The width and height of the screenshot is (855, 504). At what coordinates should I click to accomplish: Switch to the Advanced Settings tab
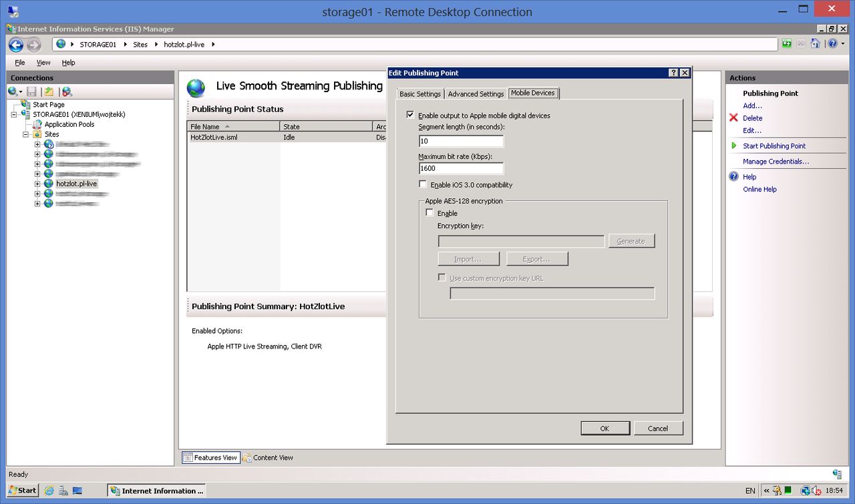[476, 94]
